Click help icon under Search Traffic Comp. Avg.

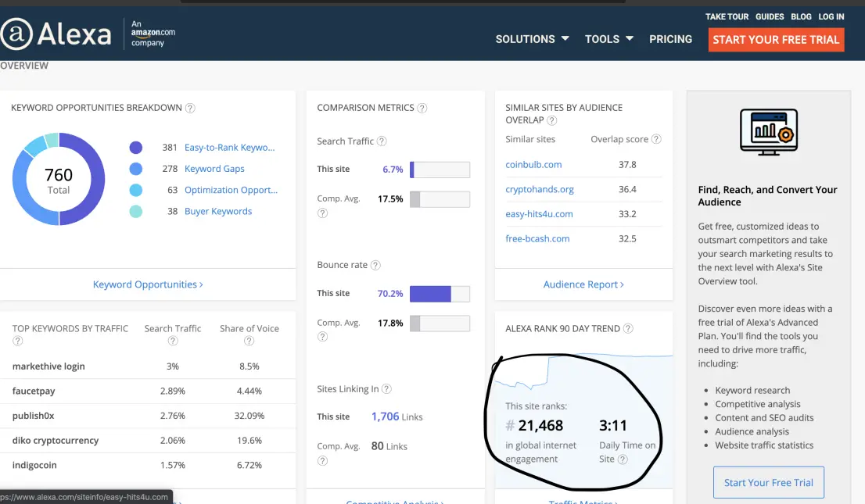323,213
